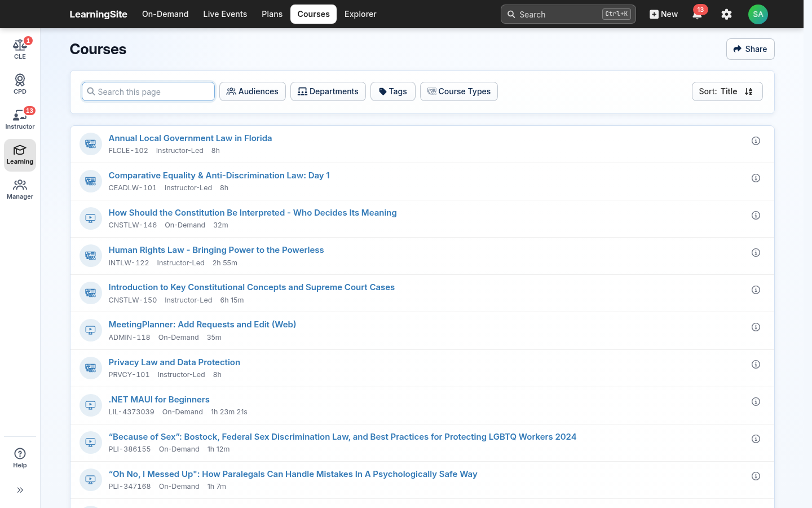Image resolution: width=812 pixels, height=508 pixels.
Task: Share the Courses page
Action: [x=750, y=49]
